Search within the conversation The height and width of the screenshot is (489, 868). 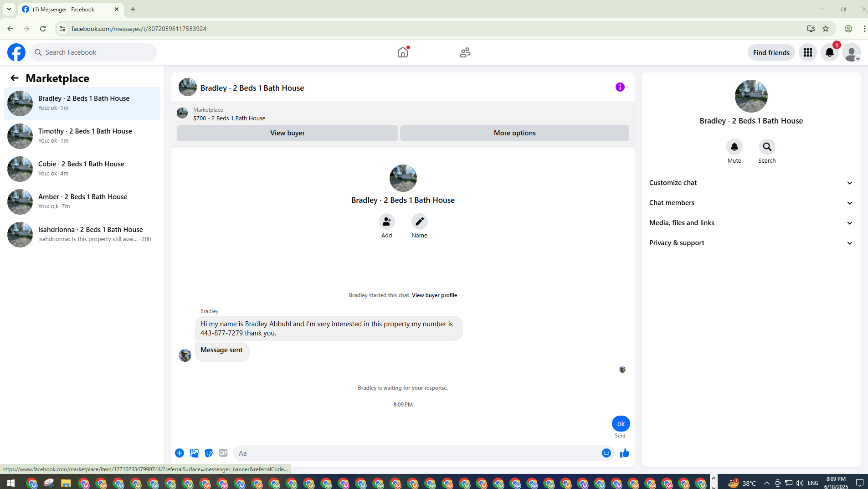pyautogui.click(x=767, y=147)
